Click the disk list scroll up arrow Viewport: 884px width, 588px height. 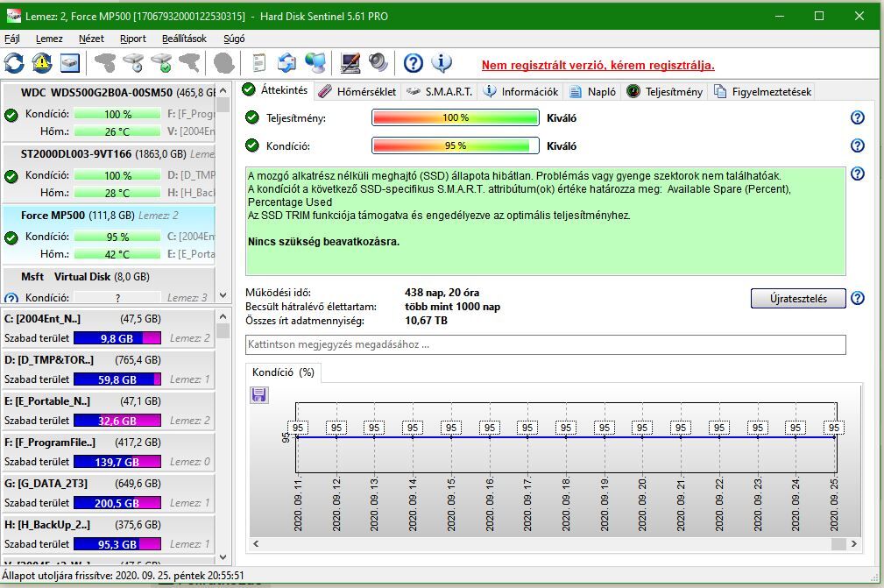[x=223, y=90]
